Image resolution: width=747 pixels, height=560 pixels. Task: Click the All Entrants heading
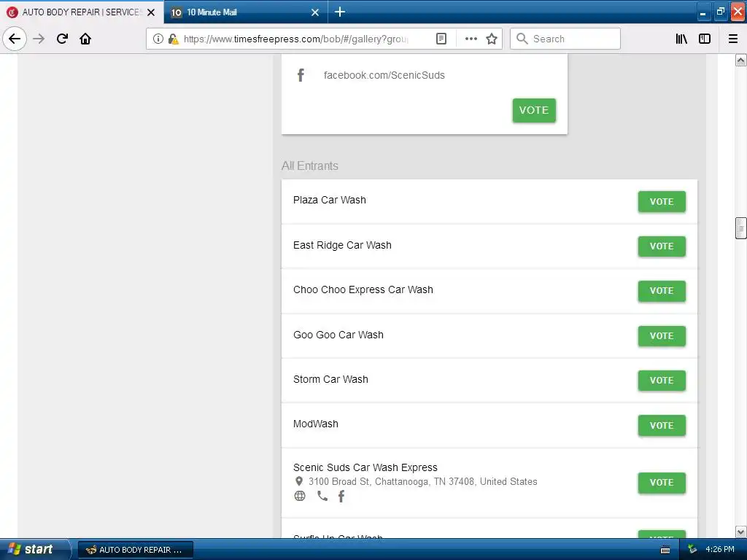[x=309, y=166]
